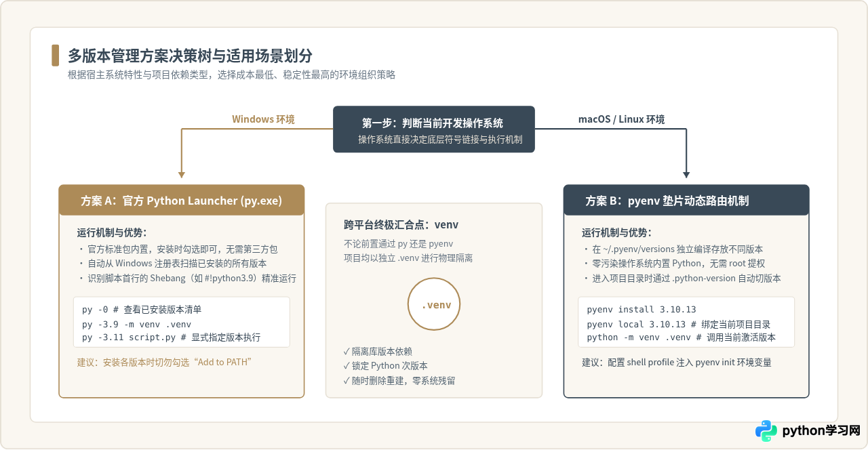Select 运行机制与优势 heading in 方案 B card

[617, 232]
